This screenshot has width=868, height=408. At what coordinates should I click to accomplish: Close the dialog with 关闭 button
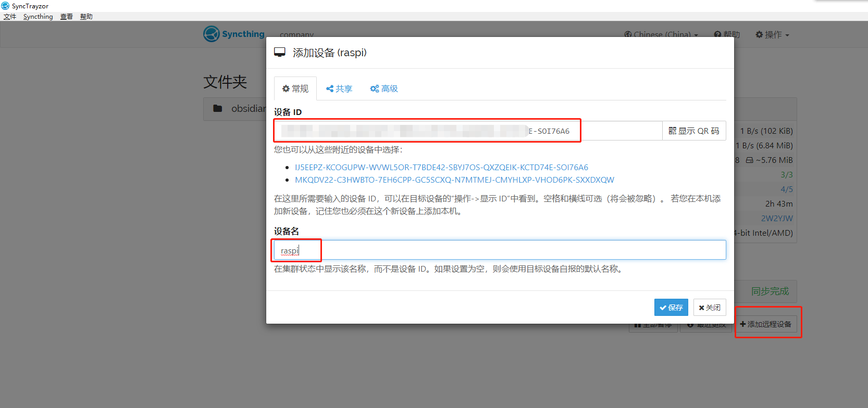click(710, 308)
